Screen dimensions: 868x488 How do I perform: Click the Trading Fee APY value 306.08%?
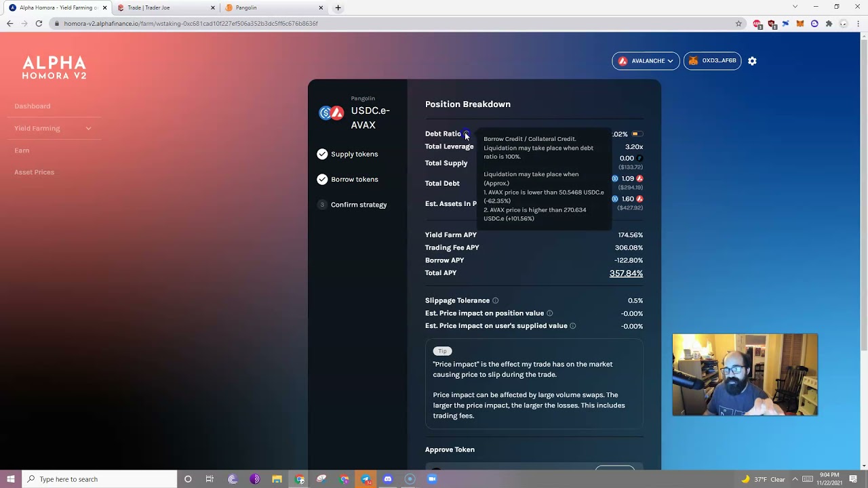pyautogui.click(x=629, y=248)
